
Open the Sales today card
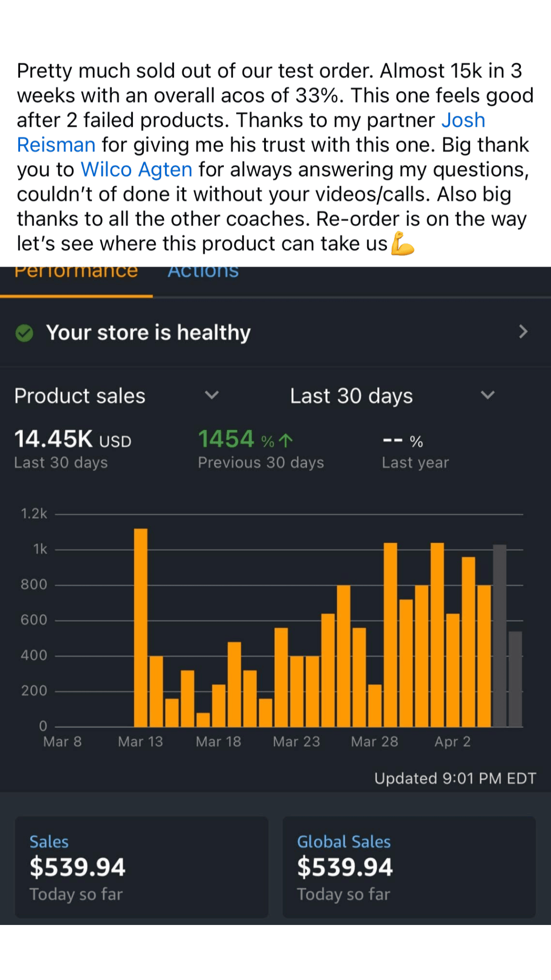pos(142,867)
